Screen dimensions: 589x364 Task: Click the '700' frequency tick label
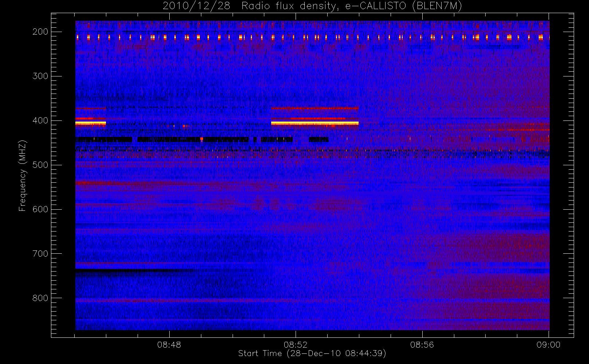click(40, 254)
